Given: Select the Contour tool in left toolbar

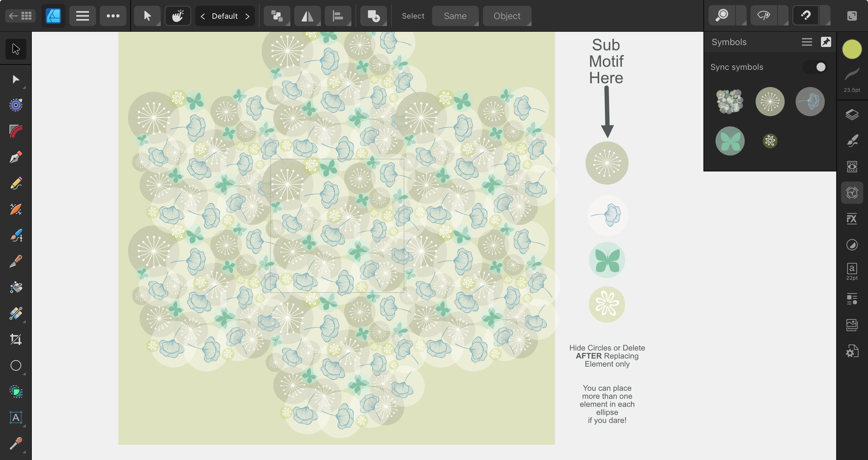Looking at the screenshot, I should [16, 105].
